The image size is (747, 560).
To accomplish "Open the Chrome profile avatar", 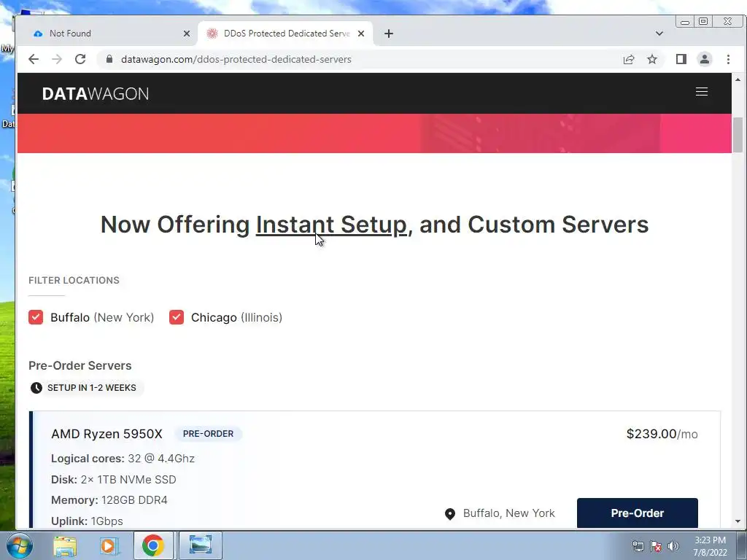I will tap(705, 59).
